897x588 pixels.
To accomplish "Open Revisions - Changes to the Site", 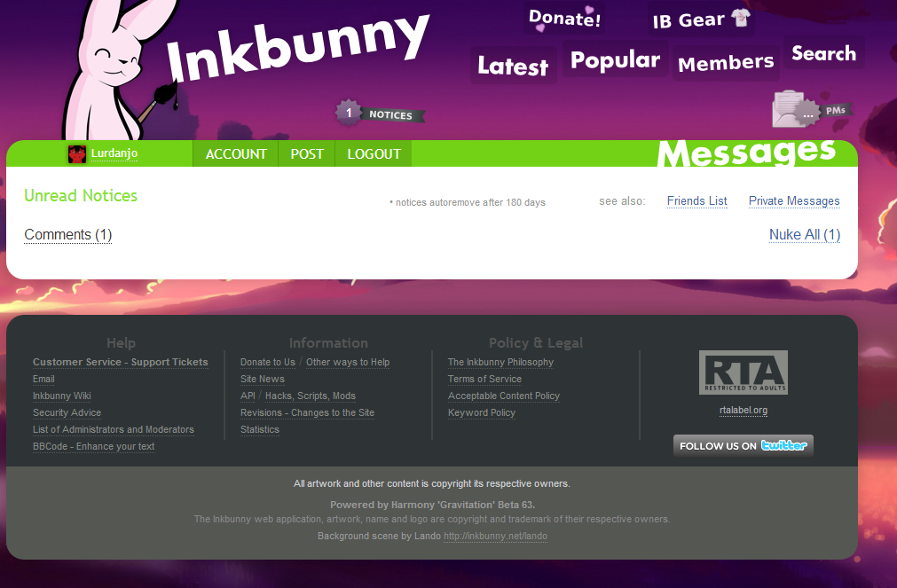I will click(307, 412).
